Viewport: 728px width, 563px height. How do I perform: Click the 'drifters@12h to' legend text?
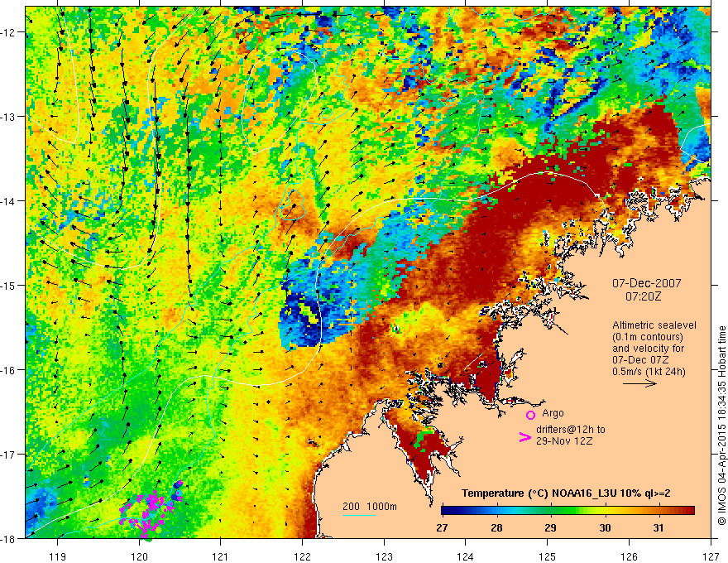[x=571, y=430]
